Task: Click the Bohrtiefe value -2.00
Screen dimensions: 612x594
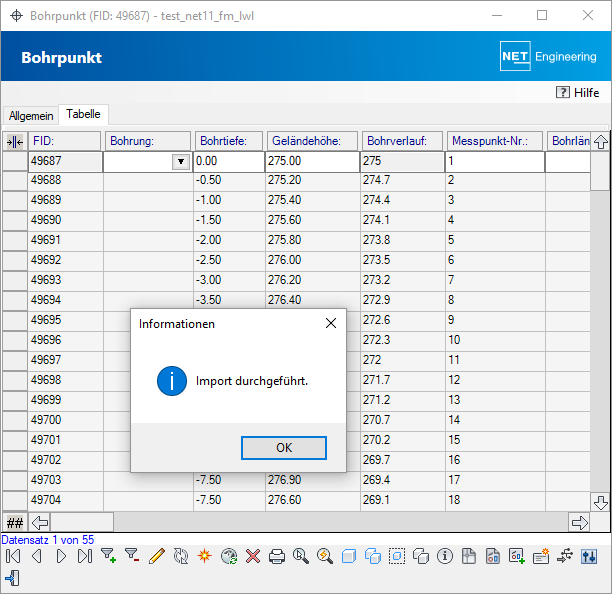Action: pos(229,240)
